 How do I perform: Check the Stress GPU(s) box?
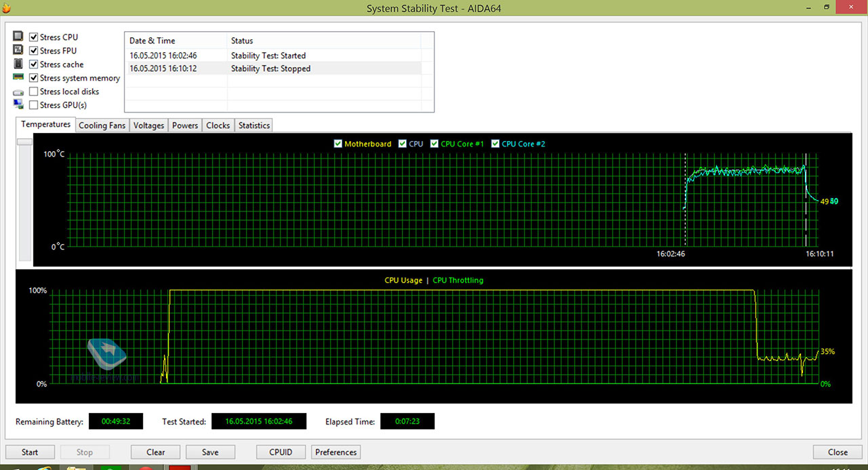coord(34,105)
